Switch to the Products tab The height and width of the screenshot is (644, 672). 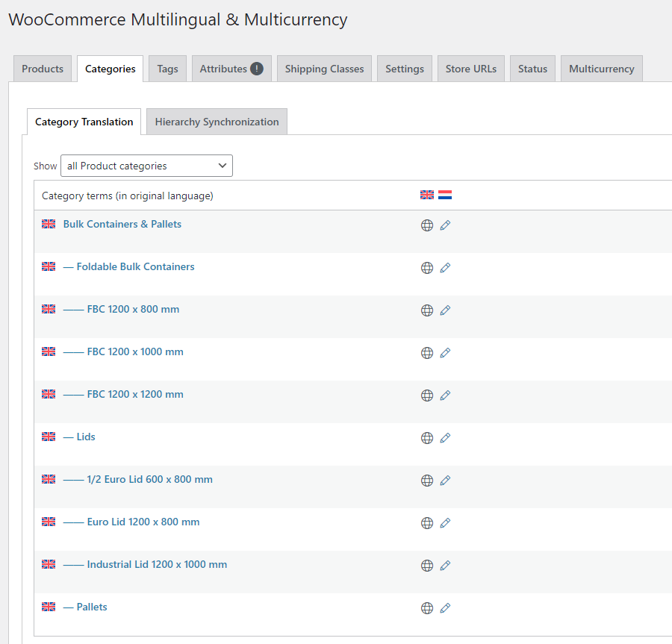[43, 69]
